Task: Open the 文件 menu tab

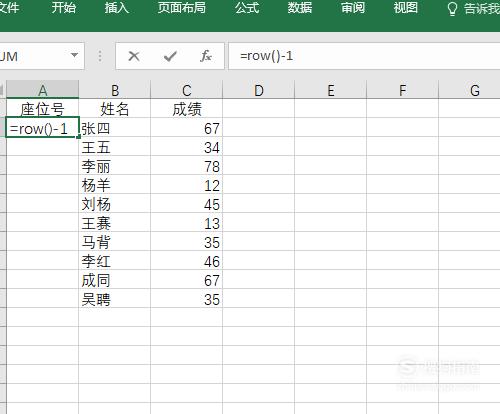Action: coord(9,8)
